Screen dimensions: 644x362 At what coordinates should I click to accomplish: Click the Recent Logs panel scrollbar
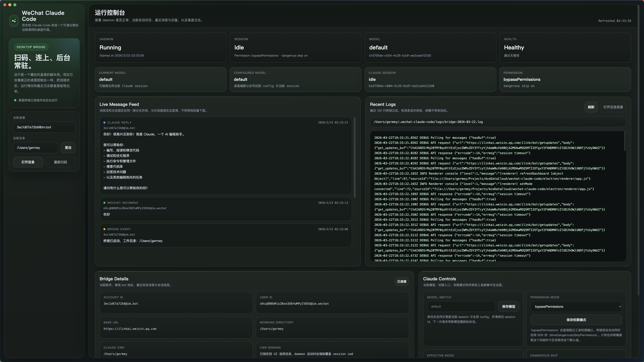click(625, 141)
